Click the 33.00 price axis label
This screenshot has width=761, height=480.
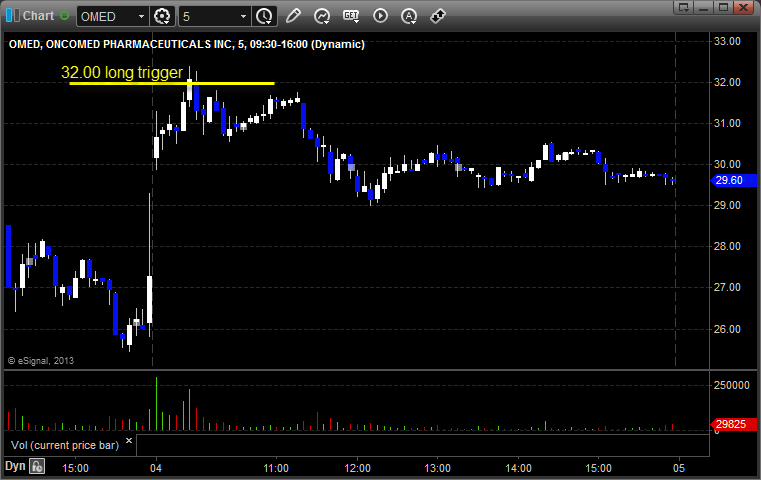pyautogui.click(x=727, y=41)
